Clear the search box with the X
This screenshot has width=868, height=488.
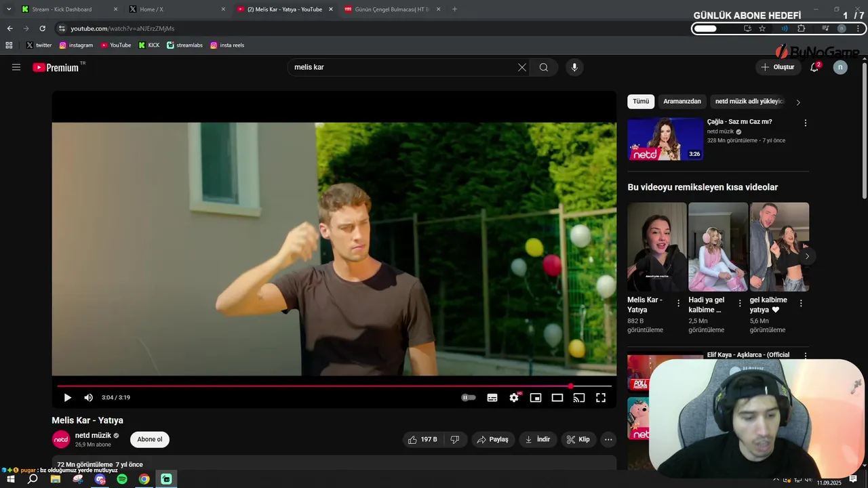pyautogui.click(x=521, y=67)
